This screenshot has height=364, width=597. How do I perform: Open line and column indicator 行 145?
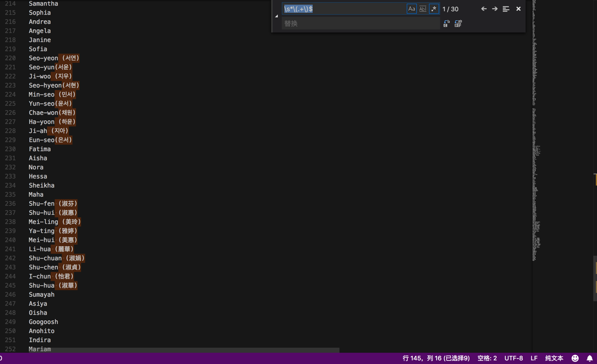pyautogui.click(x=436, y=358)
